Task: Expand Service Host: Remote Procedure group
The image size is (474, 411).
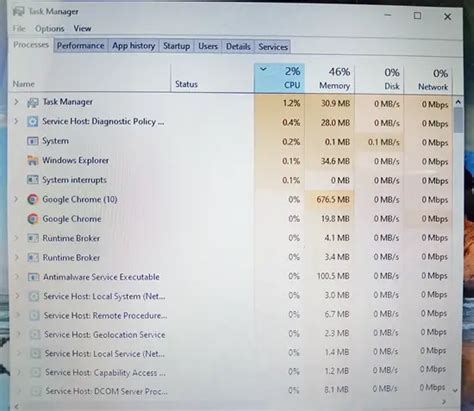Action: 18,315
